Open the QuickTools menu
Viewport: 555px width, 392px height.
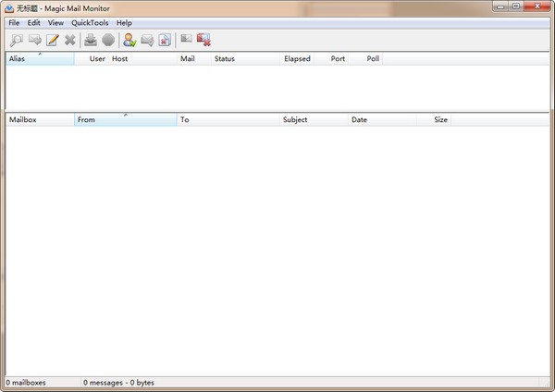(90, 23)
